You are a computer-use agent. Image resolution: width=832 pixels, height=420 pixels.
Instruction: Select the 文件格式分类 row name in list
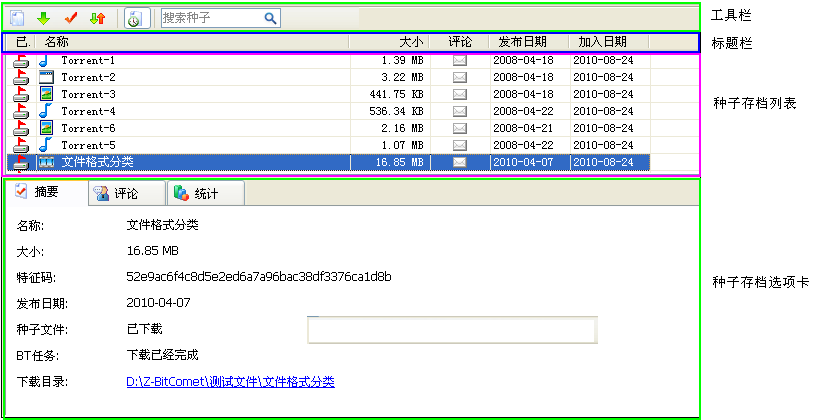pos(97,162)
